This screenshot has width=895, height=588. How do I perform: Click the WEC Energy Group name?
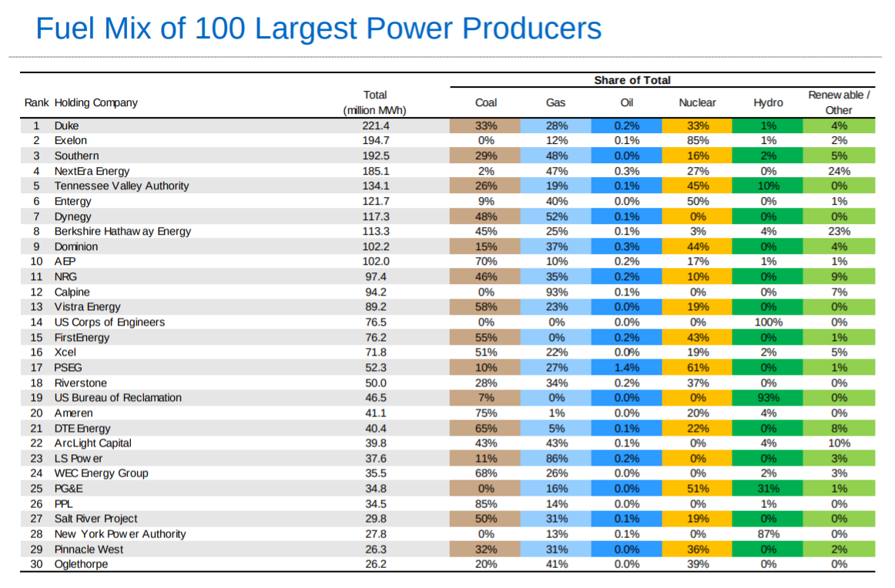[x=101, y=473]
